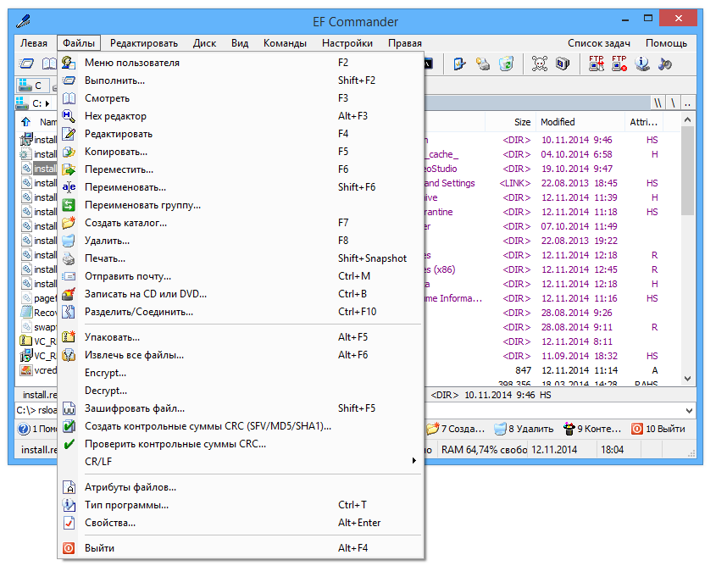Screen dimensions: 727x588
Task: Click the Разделить/Соединить… icon
Action: pyautogui.click(x=69, y=312)
